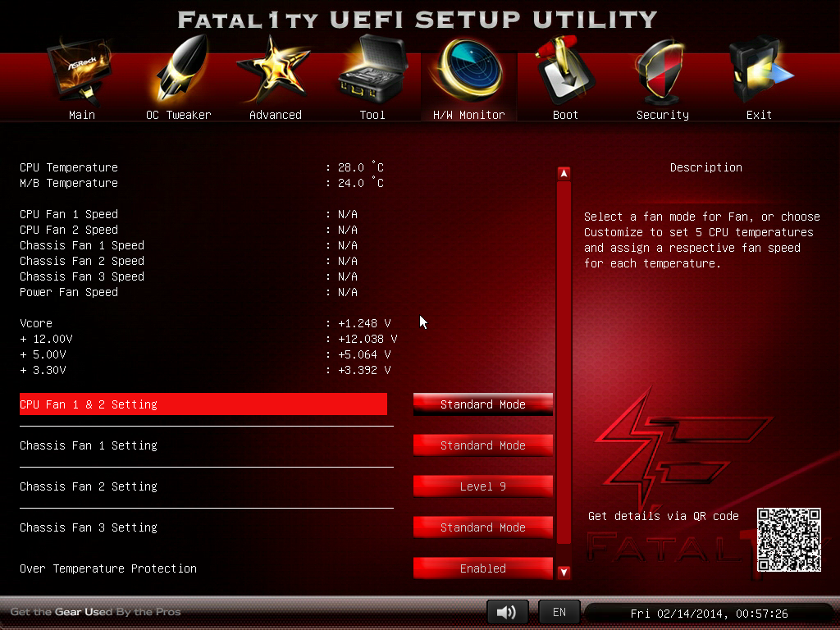Expand Chassis Fan 3 Setting options
This screenshot has width=840, height=630.
[x=482, y=527]
